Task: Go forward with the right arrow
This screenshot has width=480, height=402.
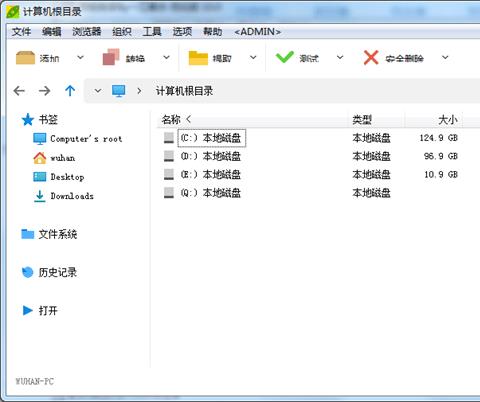Action: [44, 91]
